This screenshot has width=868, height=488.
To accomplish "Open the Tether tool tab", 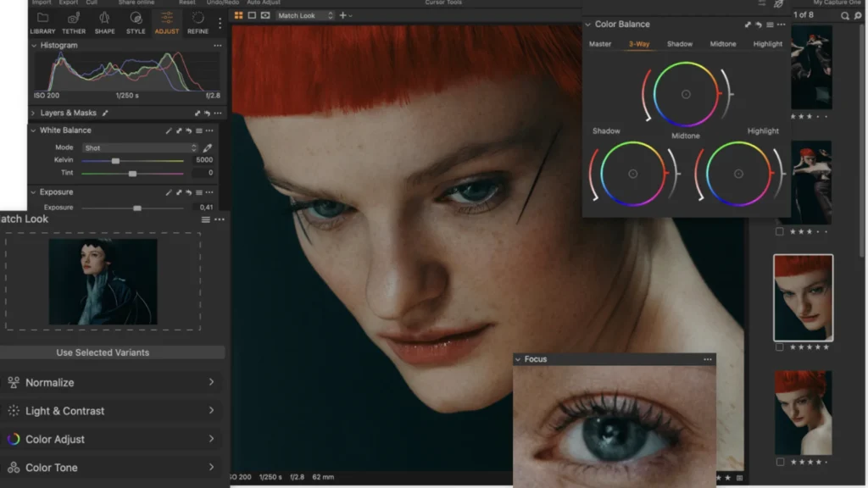I will pos(74,25).
